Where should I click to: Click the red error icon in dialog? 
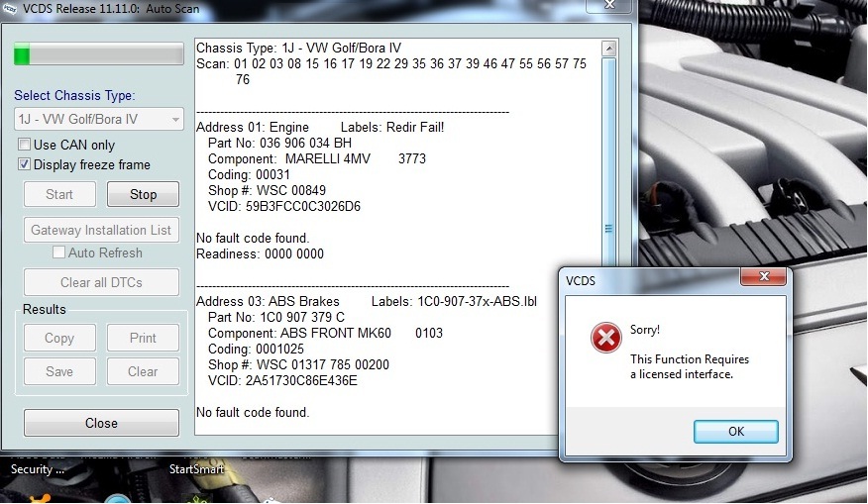(x=605, y=337)
